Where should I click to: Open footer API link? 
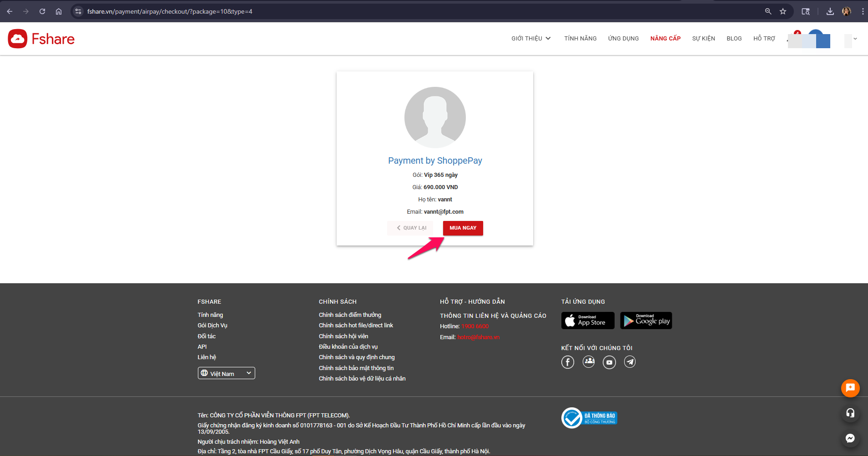click(x=202, y=347)
